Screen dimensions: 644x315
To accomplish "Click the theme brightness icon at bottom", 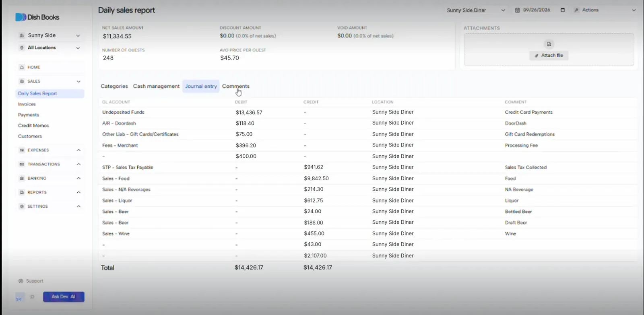I will [32, 297].
